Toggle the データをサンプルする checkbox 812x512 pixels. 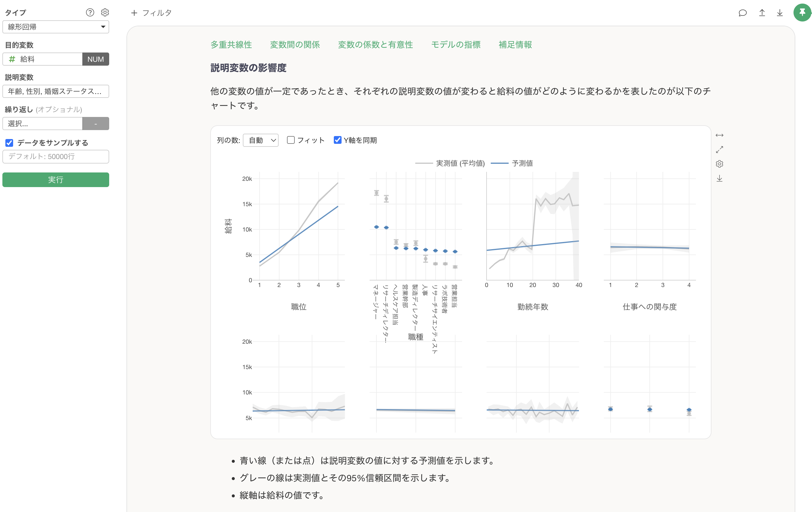pos(10,143)
